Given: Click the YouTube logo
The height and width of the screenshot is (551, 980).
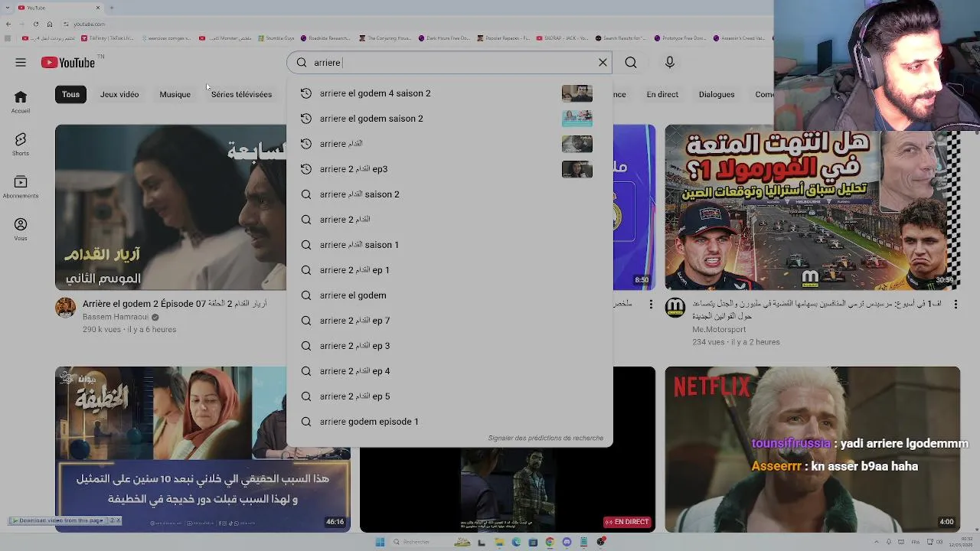Looking at the screenshot, I should 68,63.
